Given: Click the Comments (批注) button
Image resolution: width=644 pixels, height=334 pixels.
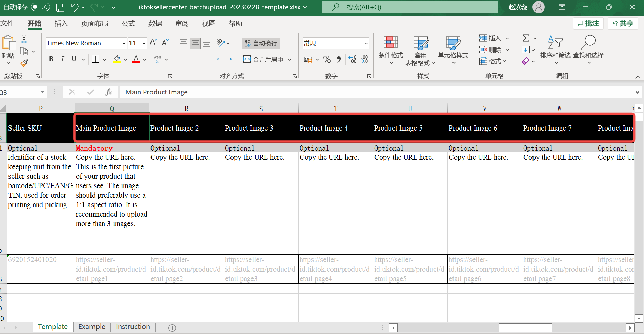Looking at the screenshot, I should [588, 24].
